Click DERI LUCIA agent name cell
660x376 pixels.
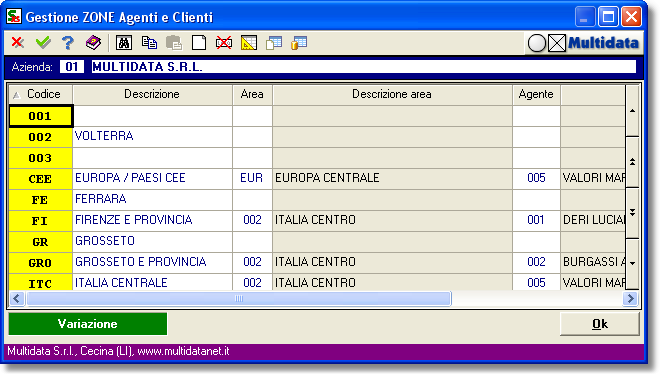593,221
